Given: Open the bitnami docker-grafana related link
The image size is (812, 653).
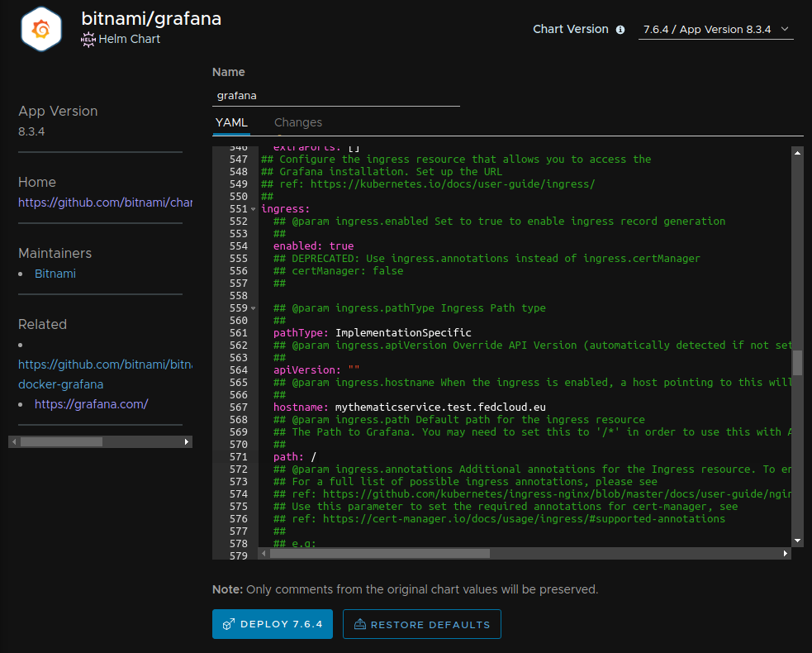Looking at the screenshot, I should point(105,374).
